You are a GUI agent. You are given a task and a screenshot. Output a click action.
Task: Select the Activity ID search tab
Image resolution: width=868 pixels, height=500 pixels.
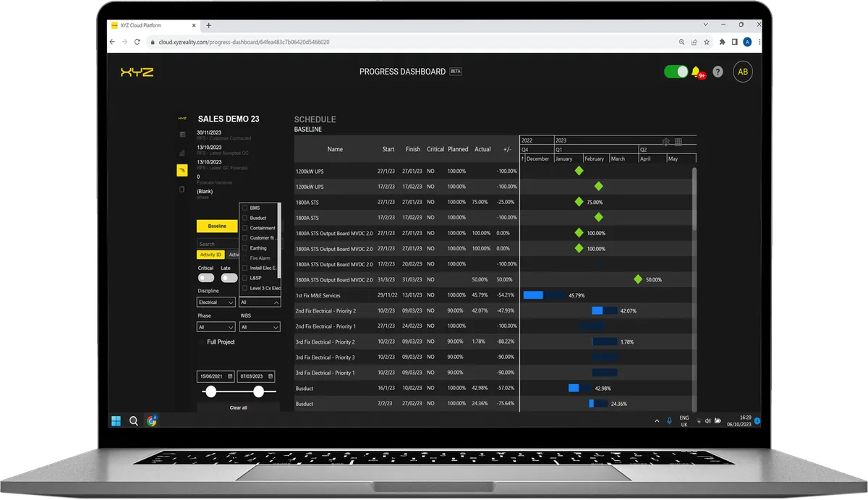click(x=210, y=255)
